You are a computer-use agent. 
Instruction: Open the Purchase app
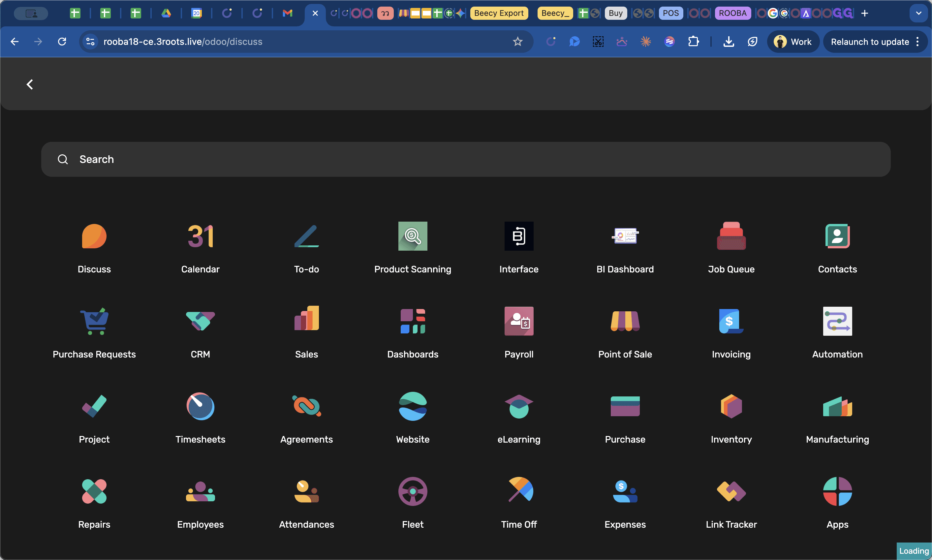click(625, 418)
